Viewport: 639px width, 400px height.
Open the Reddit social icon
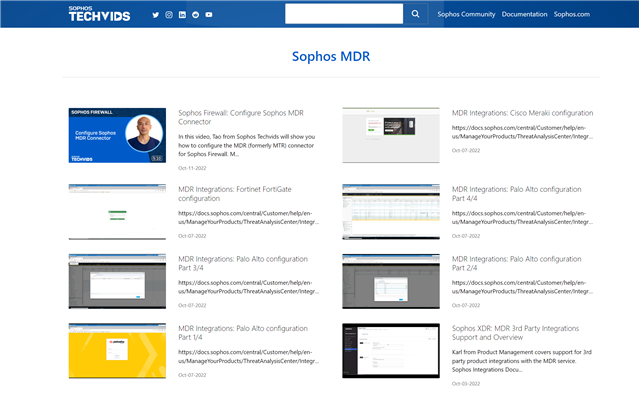[195, 15]
